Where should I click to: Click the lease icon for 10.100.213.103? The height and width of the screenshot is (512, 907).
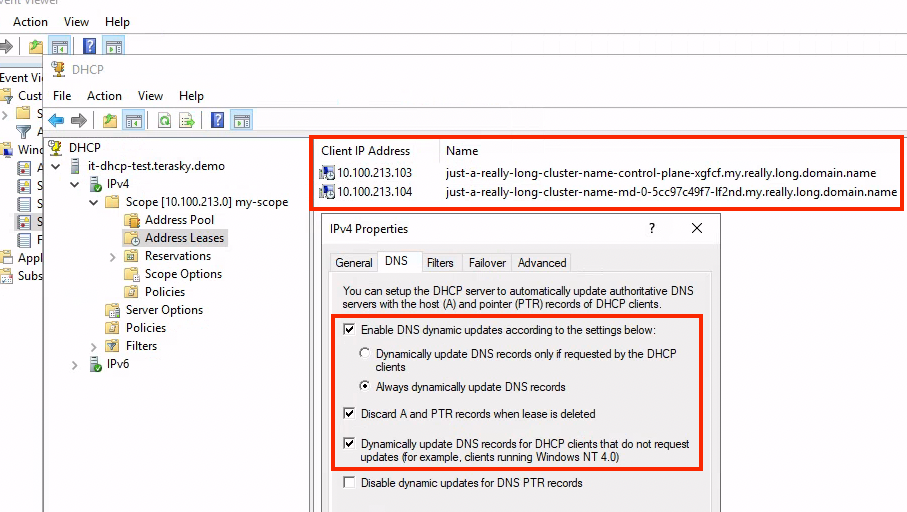tap(326, 173)
